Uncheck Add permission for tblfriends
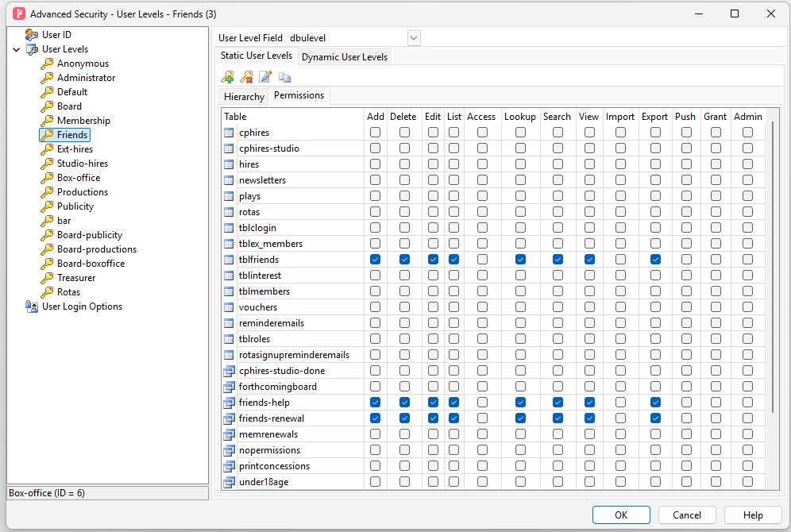791x532 pixels. [x=375, y=259]
